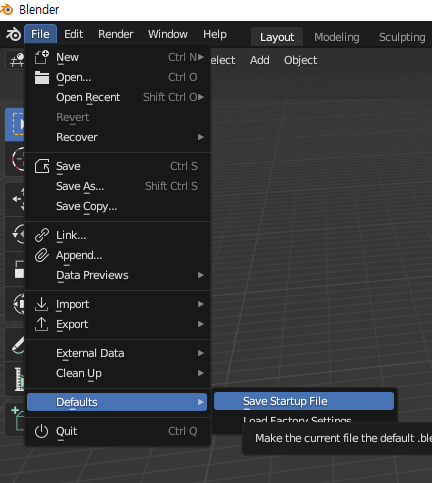Select the Rotate tool in toolbar

click(15, 234)
